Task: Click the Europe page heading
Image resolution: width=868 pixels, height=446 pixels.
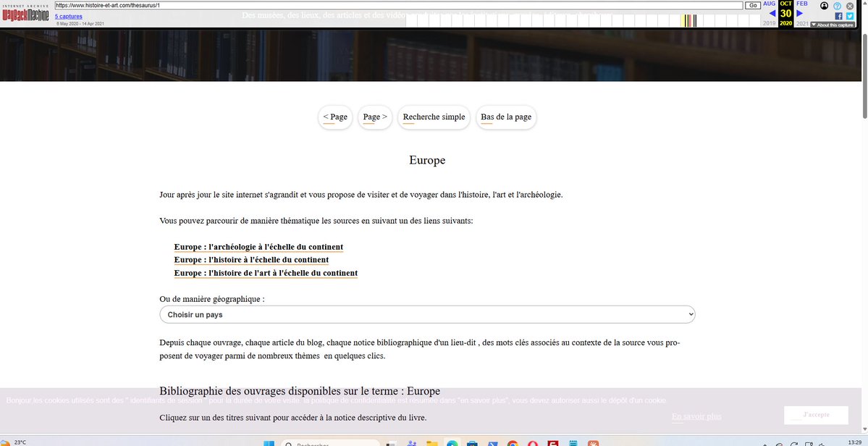Action: (427, 161)
